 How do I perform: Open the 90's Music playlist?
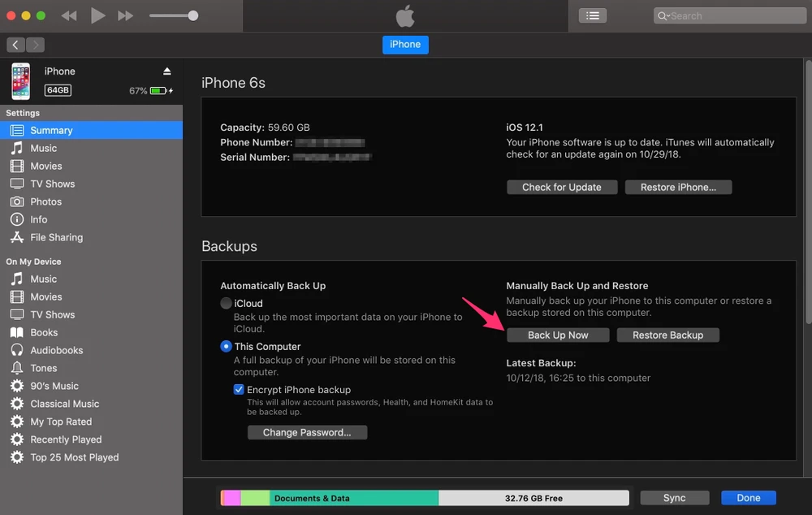click(x=54, y=386)
